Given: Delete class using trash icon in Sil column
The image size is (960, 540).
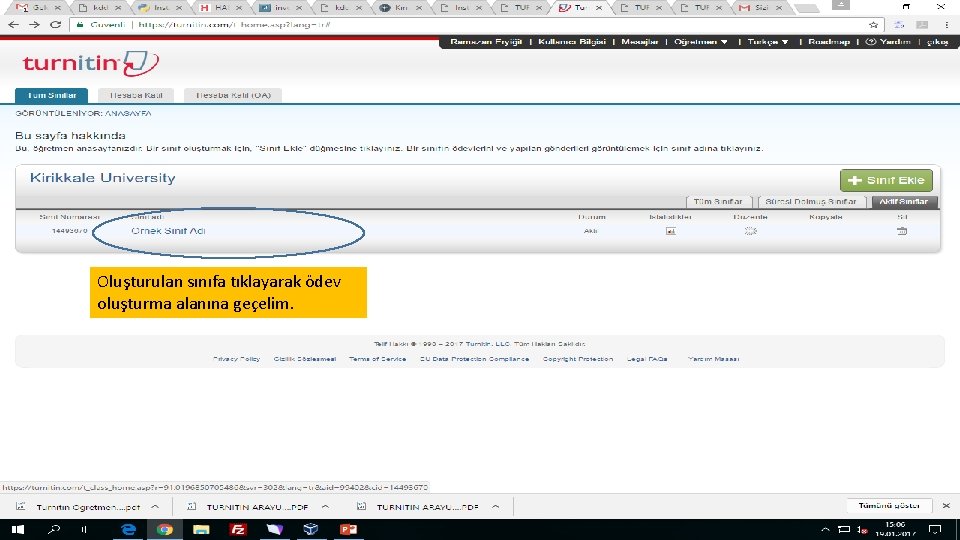Looking at the screenshot, I should [x=902, y=231].
